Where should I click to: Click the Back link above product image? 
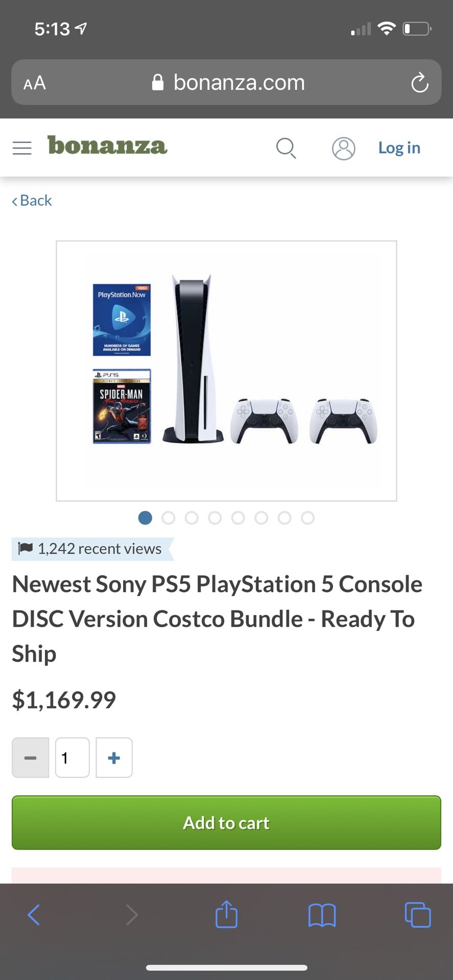click(32, 201)
